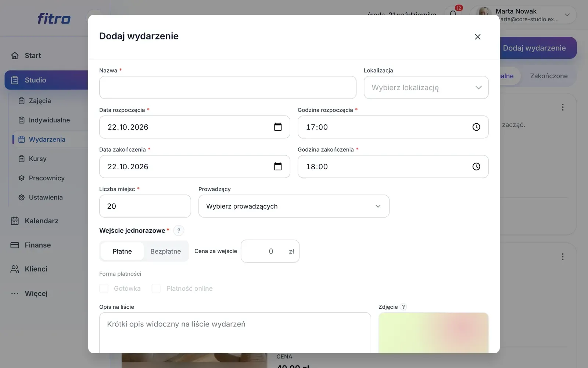The width and height of the screenshot is (588, 368).
Task: Select the Płatne option
Action: pyautogui.click(x=122, y=251)
